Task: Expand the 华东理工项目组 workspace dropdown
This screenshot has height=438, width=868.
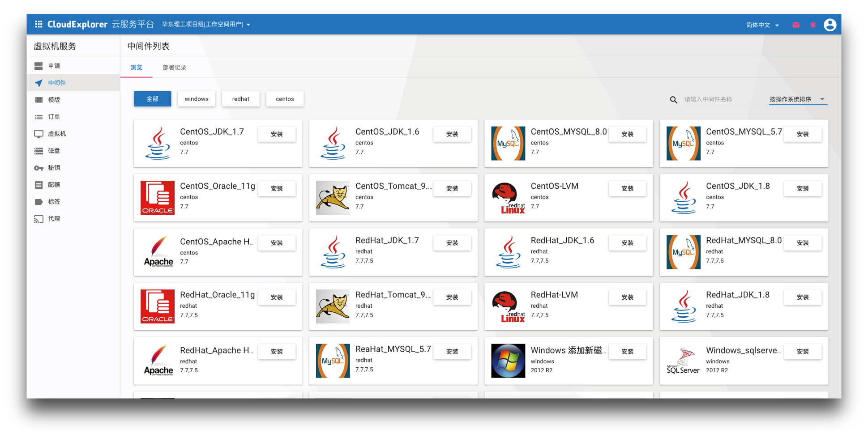Action: coord(206,25)
